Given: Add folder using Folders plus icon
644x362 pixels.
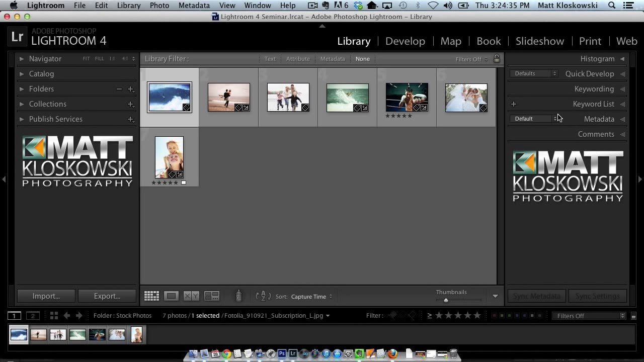Looking at the screenshot, I should pyautogui.click(x=130, y=89).
